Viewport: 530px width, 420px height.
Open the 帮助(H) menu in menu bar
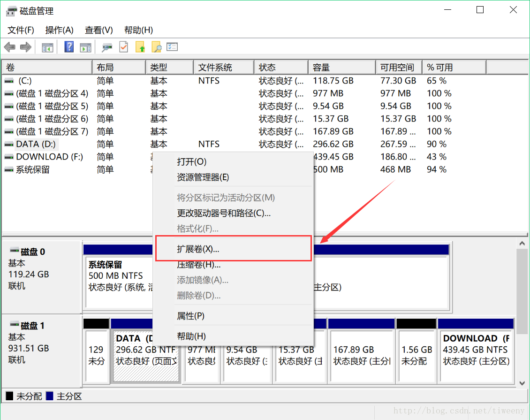coord(138,30)
